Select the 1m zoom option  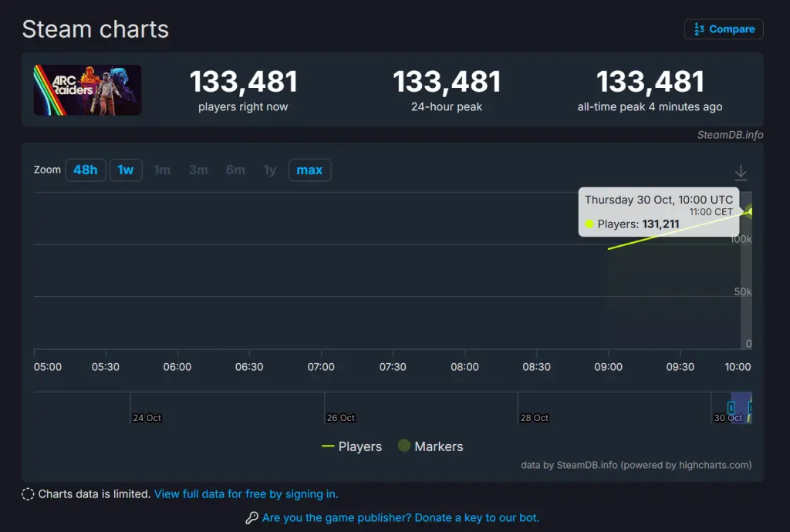[x=163, y=170]
